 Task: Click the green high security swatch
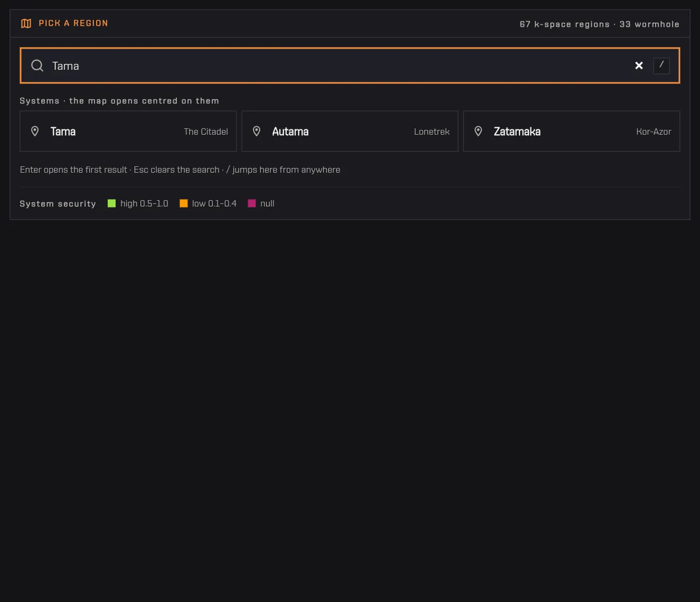click(111, 203)
